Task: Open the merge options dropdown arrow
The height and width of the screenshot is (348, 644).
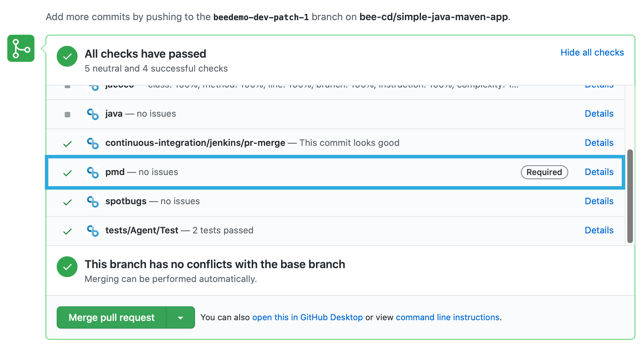Action: 180,317
